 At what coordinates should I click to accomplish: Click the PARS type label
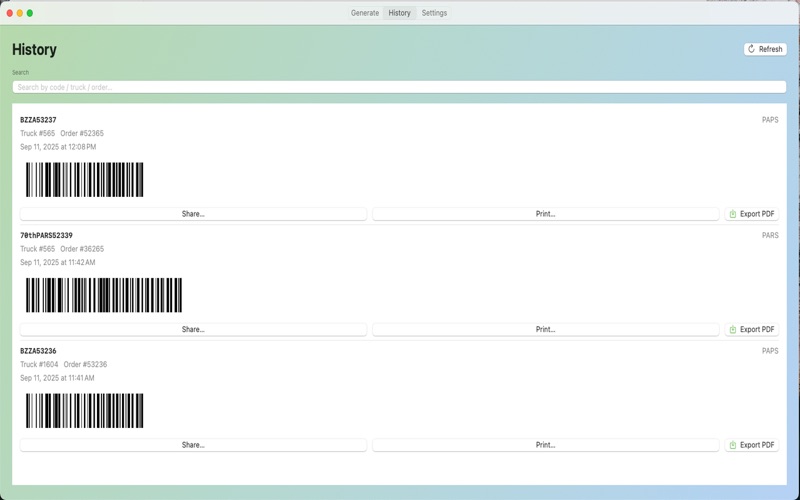pyautogui.click(x=770, y=235)
